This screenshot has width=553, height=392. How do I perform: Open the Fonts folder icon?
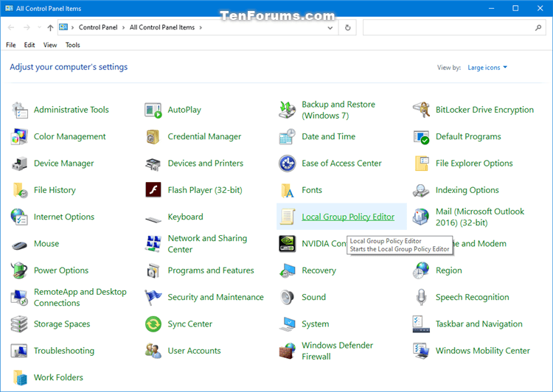(287, 190)
